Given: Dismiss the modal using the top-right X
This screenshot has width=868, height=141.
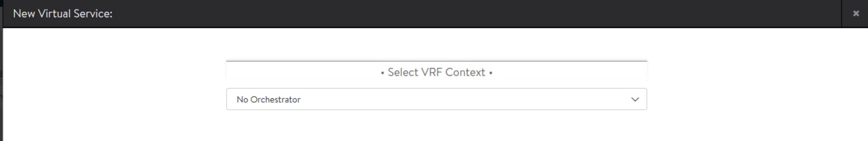Looking at the screenshot, I should pos(855,13).
